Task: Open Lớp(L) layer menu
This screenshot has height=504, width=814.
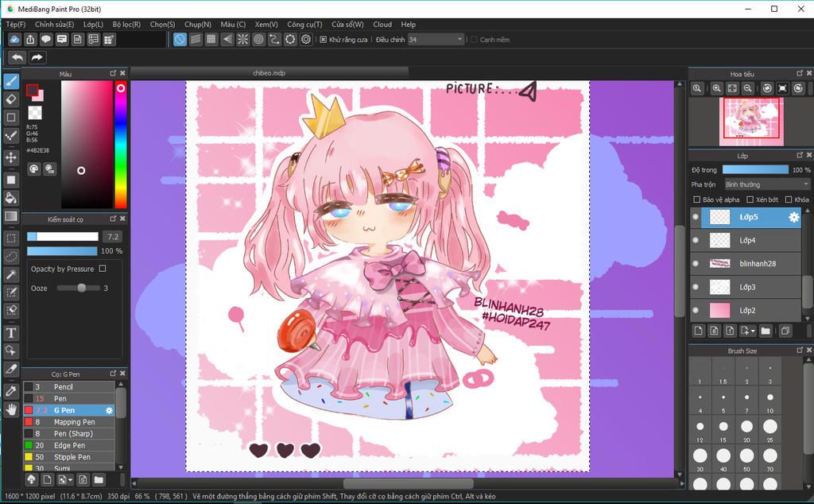Action: [93, 25]
